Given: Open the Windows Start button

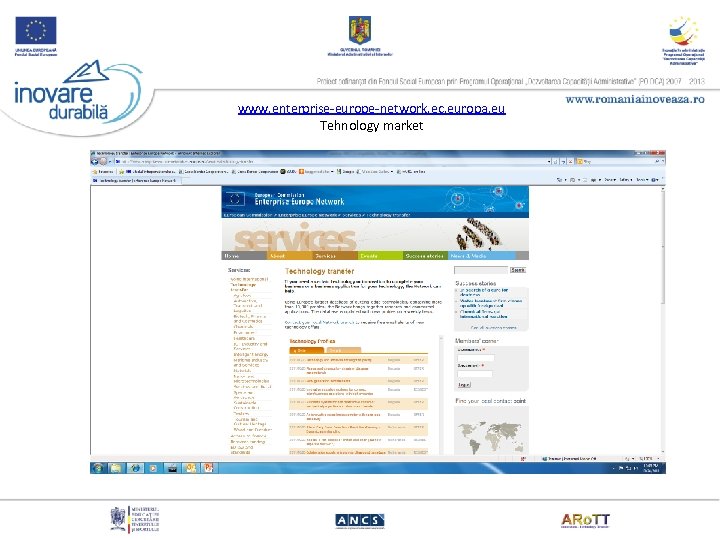Looking at the screenshot, I should pos(97,468).
